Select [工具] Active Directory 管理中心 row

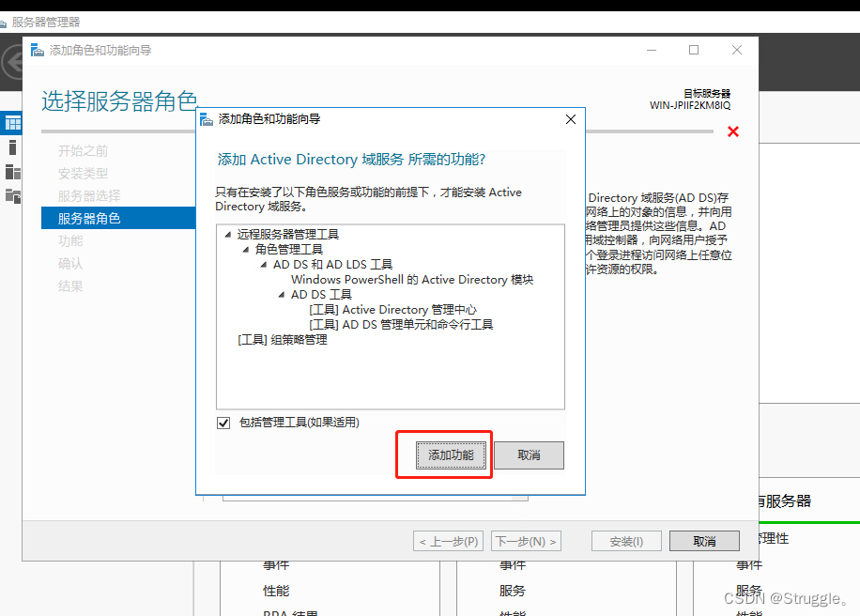tap(392, 310)
